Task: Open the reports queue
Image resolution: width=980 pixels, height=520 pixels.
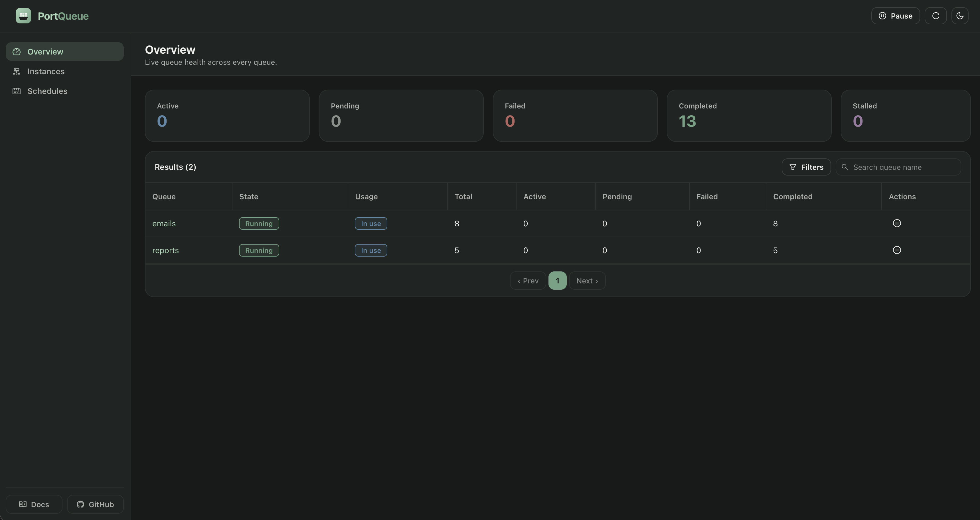Action: (x=165, y=251)
